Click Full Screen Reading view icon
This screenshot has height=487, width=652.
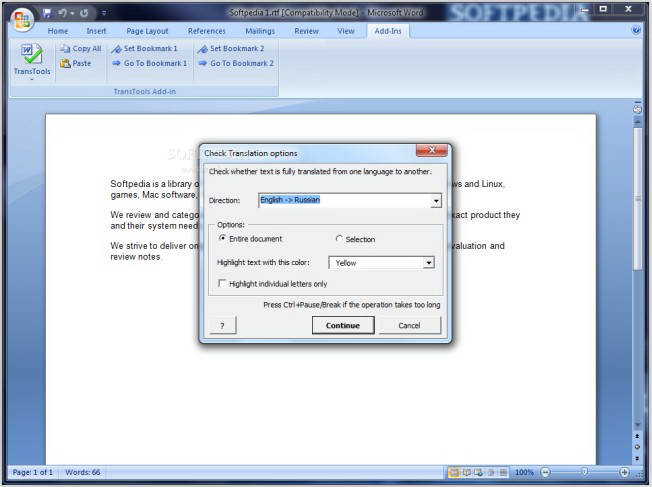467,472
